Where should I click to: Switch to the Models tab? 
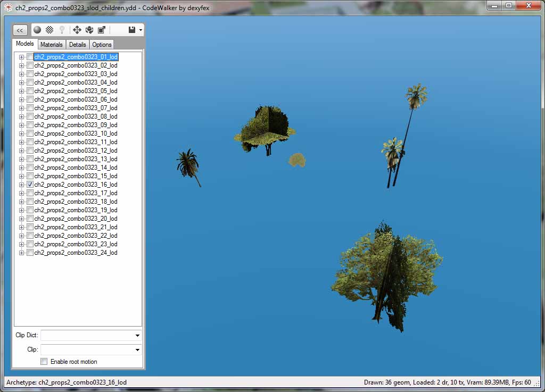coord(24,44)
